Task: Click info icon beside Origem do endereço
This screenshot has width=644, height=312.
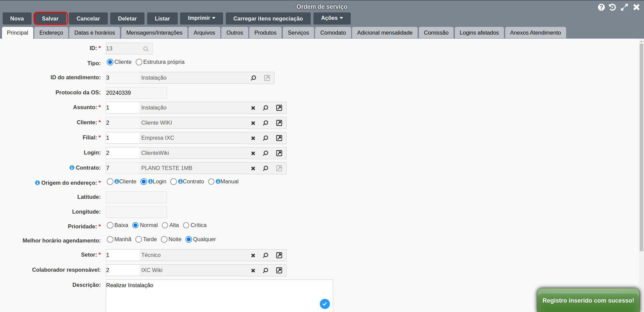Action: pyautogui.click(x=37, y=183)
